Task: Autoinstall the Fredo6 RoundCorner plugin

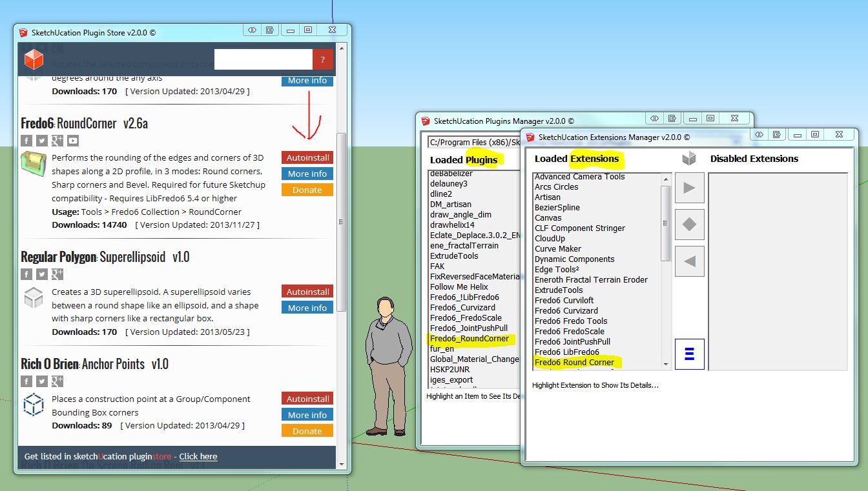Action: tap(307, 157)
